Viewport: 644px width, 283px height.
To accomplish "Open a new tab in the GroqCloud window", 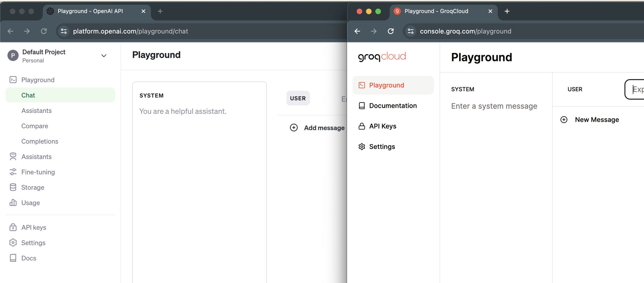I will click(x=507, y=11).
